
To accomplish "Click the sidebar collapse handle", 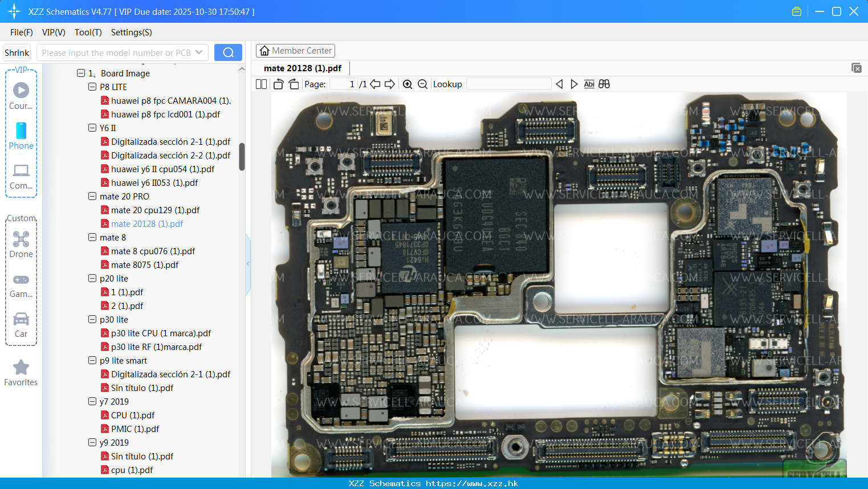I will (248, 264).
